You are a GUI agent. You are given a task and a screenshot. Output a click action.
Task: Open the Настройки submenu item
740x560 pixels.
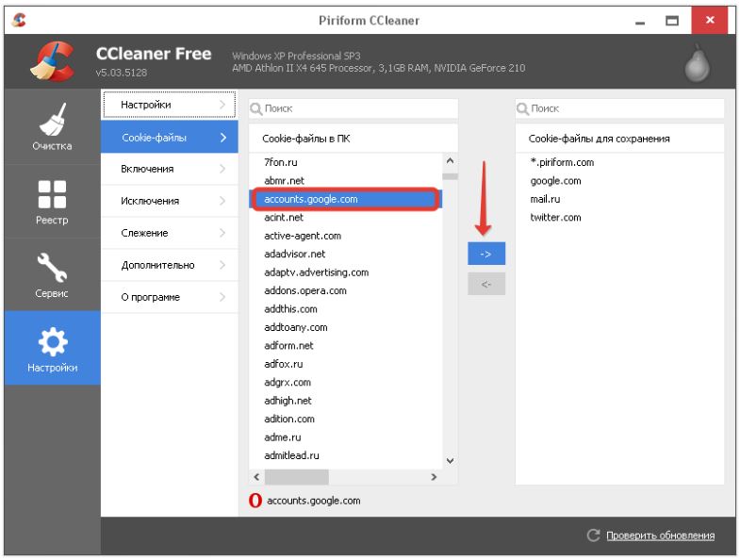[169, 105]
